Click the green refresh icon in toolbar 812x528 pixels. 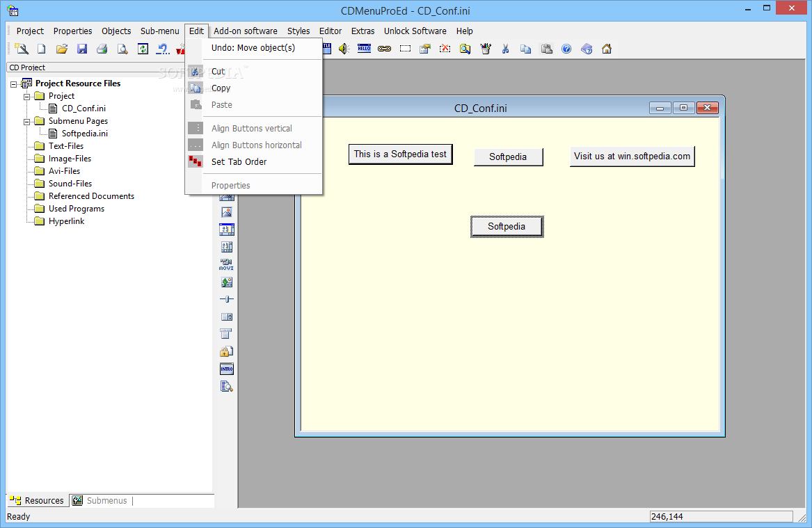pos(143,49)
